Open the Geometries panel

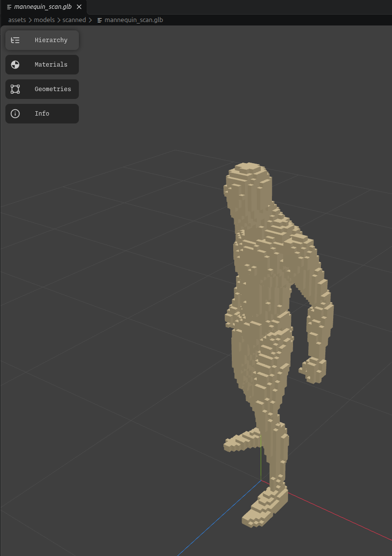(x=42, y=89)
